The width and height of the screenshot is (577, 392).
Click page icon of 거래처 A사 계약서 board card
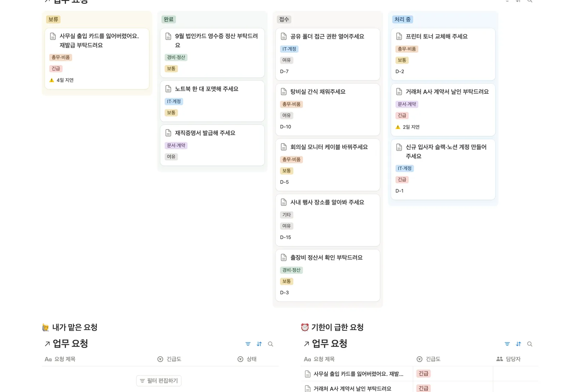click(399, 92)
